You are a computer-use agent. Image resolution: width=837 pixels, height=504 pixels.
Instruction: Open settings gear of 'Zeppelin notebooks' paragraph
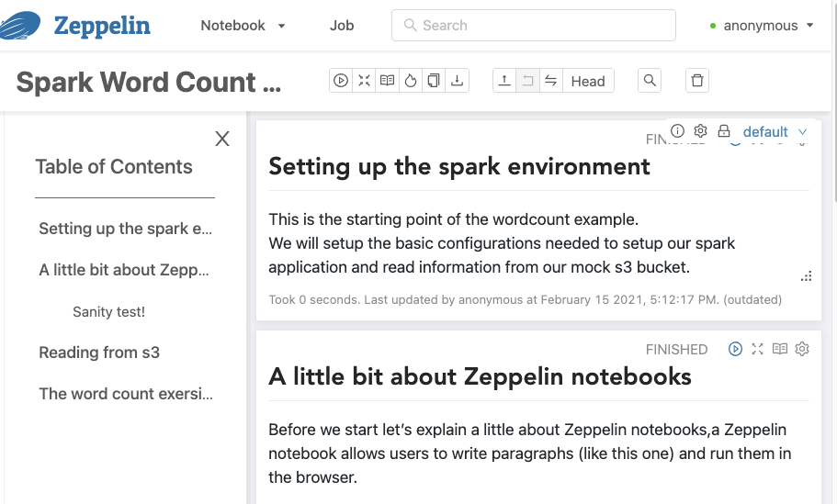tap(802, 349)
